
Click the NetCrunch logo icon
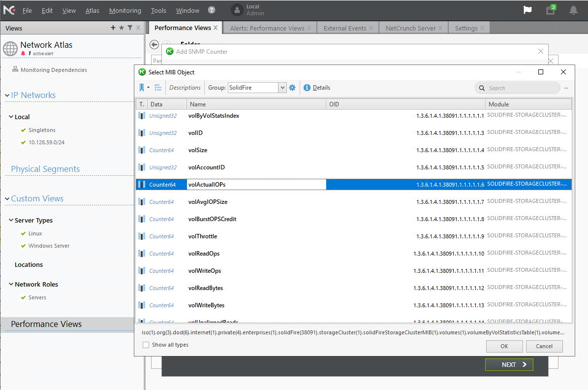pyautogui.click(x=9, y=10)
